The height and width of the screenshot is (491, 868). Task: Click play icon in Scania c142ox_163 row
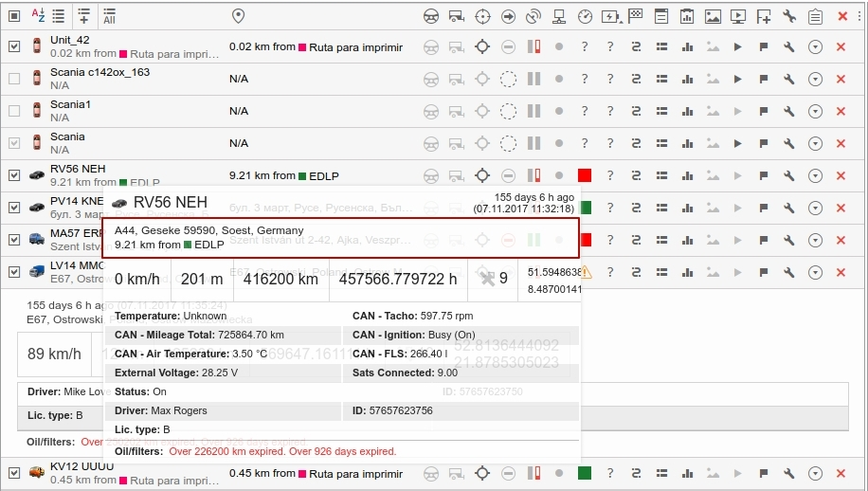tap(737, 80)
